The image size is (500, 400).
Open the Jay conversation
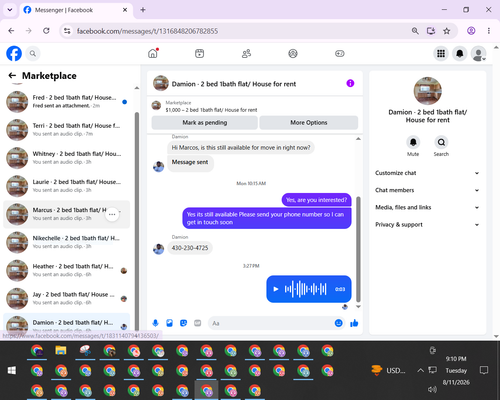(67, 299)
